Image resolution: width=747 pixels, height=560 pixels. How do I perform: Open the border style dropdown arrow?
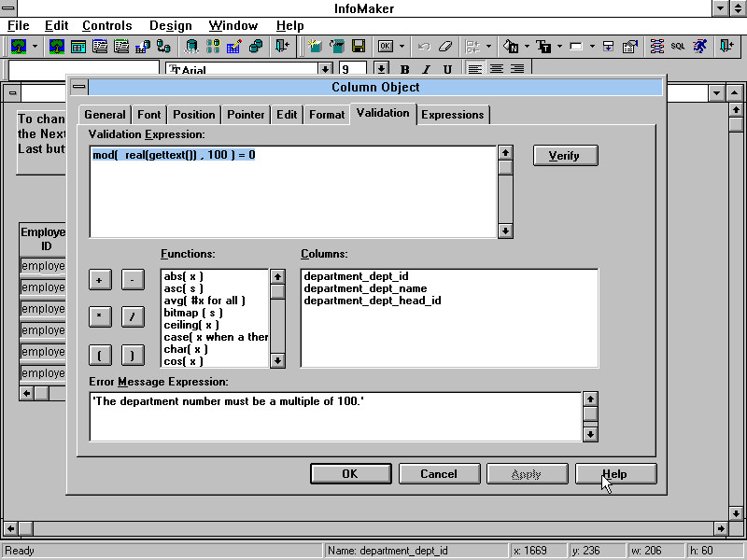coord(592,46)
